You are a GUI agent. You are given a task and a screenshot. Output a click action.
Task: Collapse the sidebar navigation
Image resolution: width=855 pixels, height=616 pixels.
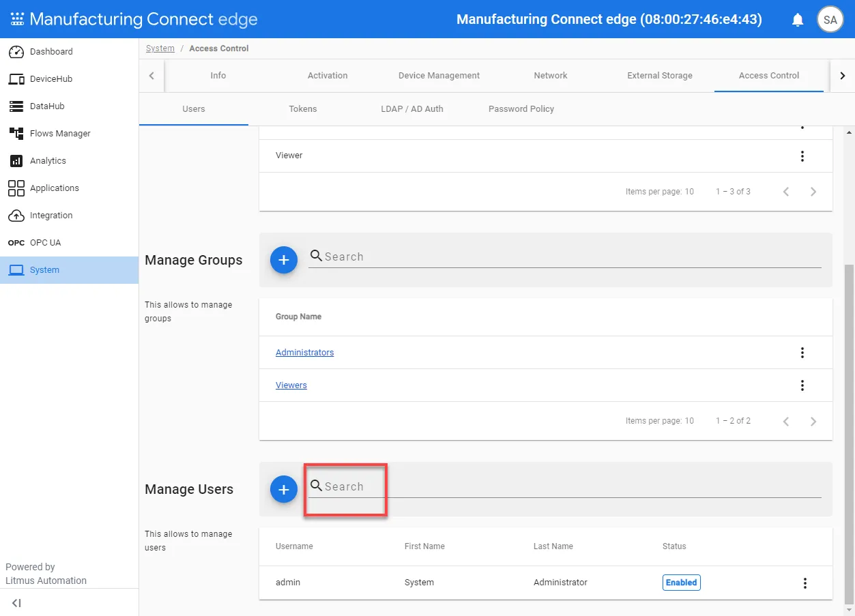pos(16,603)
